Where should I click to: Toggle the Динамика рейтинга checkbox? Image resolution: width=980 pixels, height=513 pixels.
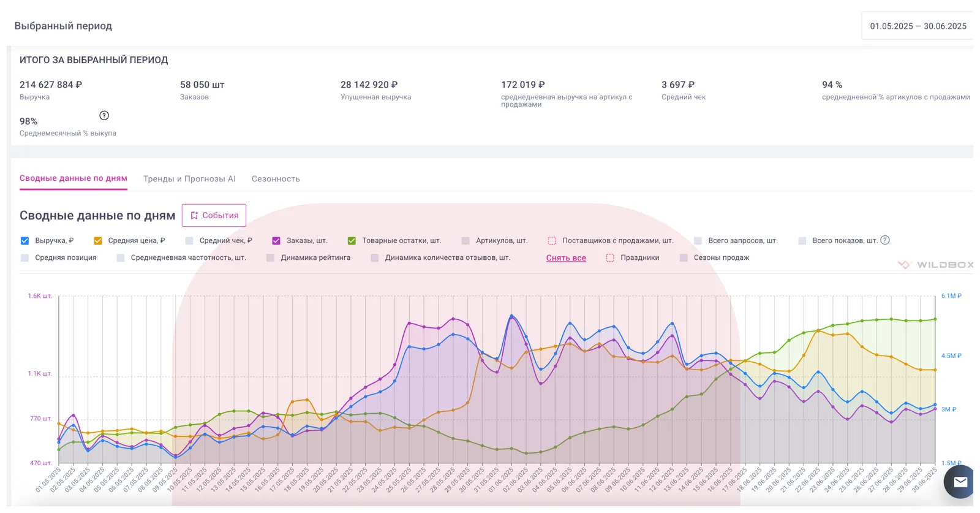[270, 258]
